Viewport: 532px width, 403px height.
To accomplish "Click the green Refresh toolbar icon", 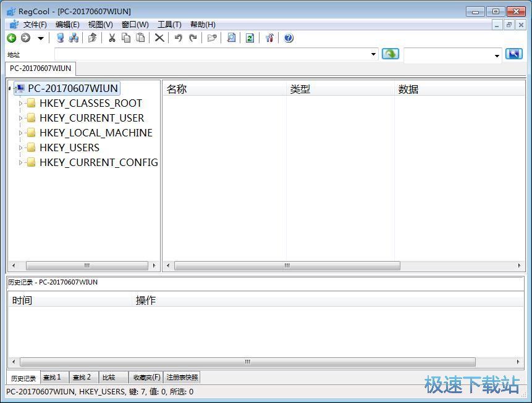I will coord(250,38).
